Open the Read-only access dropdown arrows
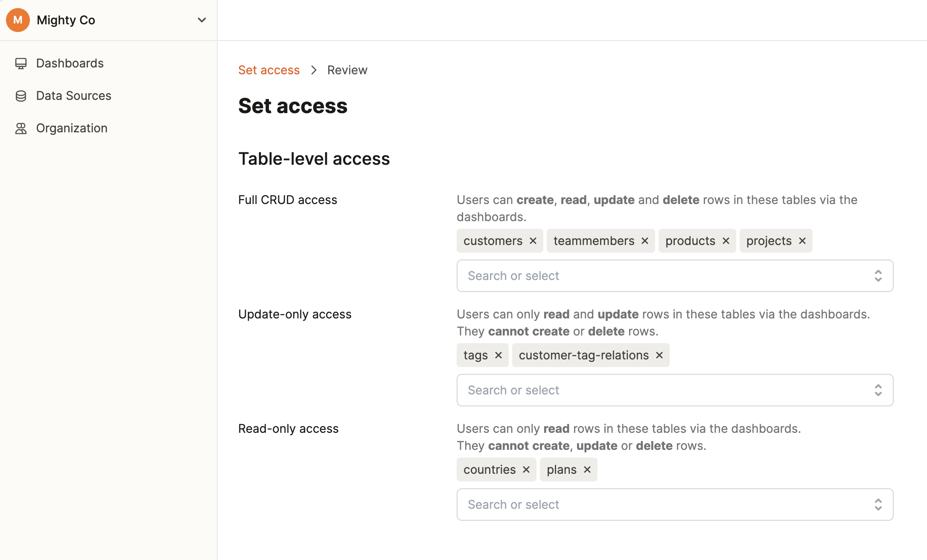 point(878,505)
